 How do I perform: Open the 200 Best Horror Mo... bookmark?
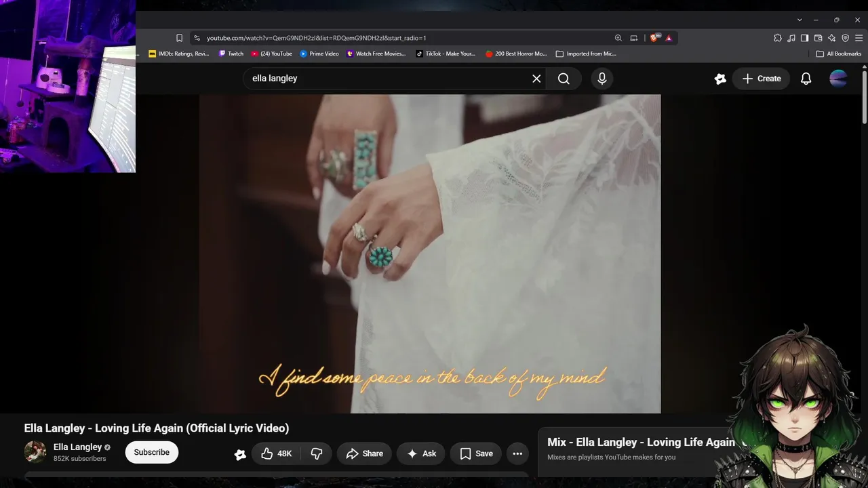516,54
